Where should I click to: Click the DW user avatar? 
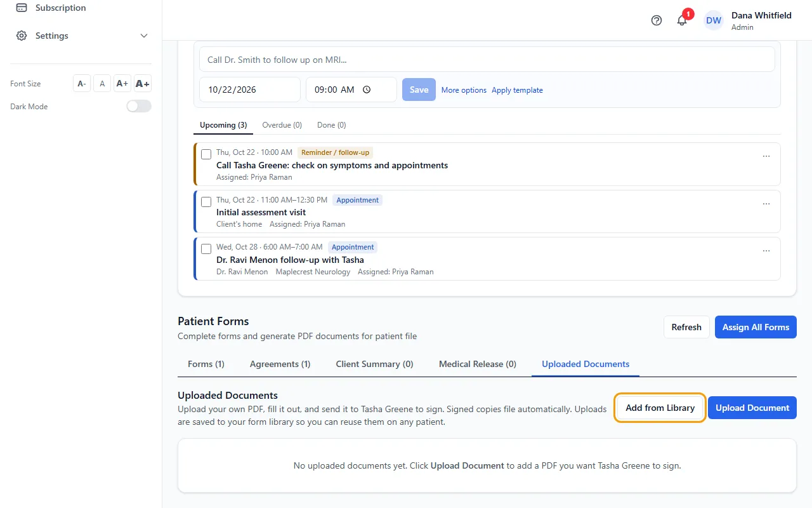click(x=714, y=20)
